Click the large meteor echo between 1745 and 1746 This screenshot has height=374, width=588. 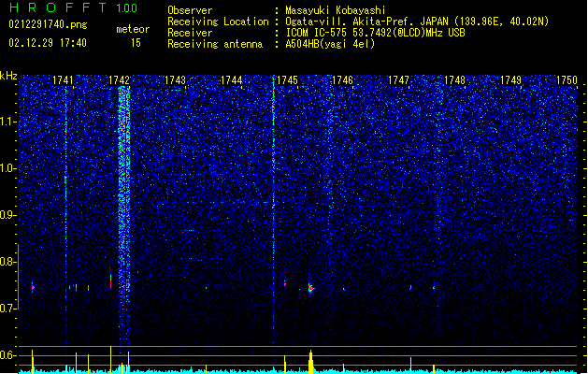pyautogui.click(x=311, y=288)
